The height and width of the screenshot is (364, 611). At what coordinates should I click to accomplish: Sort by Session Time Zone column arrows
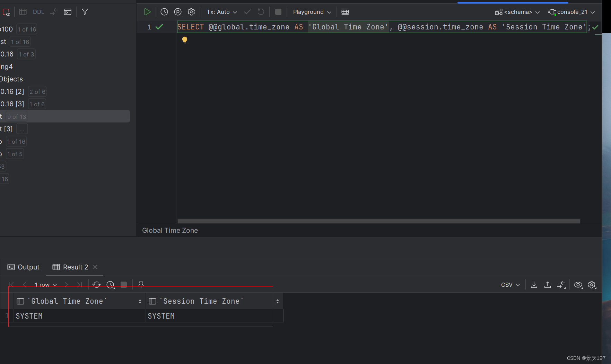[278, 301]
